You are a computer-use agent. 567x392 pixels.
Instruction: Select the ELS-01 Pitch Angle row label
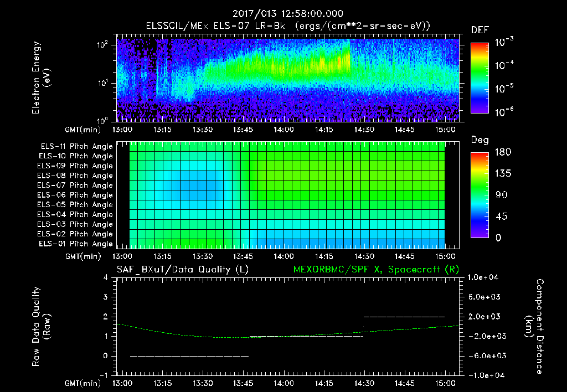click(x=76, y=244)
